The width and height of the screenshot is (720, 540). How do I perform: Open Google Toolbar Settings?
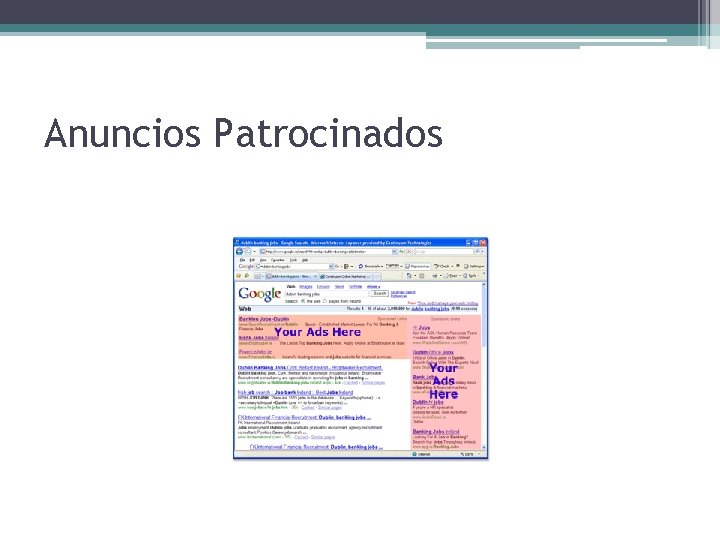(x=473, y=266)
